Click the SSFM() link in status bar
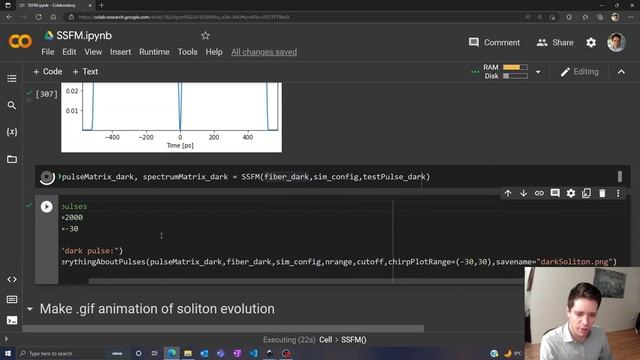Viewport: 640px width, 360px height. pos(353,340)
